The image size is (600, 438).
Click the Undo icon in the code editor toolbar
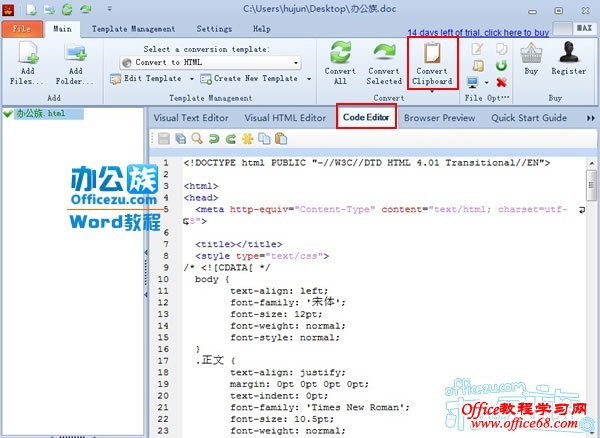pos(214,138)
